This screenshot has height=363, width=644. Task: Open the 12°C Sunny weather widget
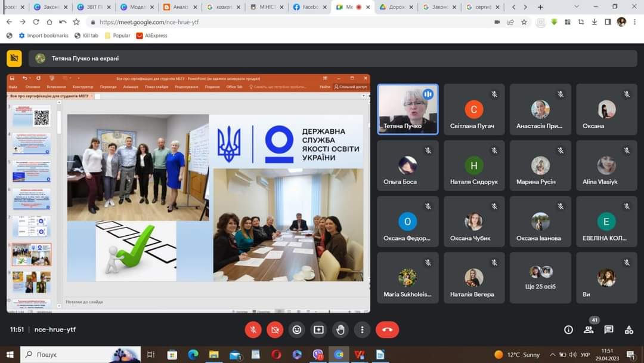click(x=516, y=355)
